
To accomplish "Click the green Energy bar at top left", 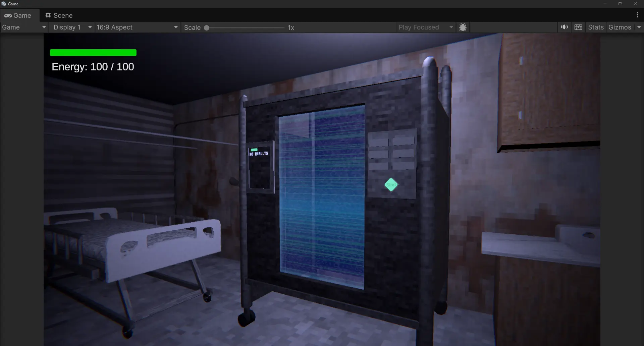I will point(93,52).
